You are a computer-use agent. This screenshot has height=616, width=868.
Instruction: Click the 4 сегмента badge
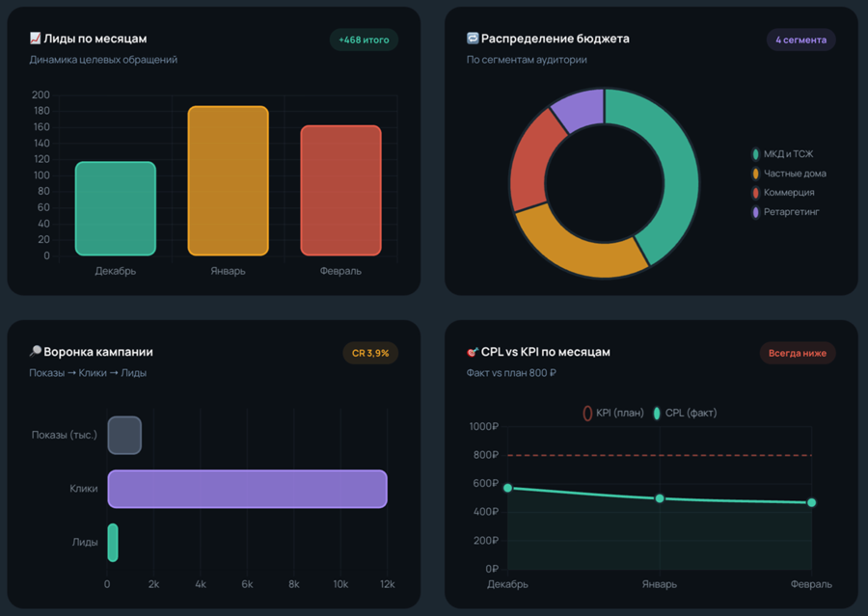point(801,40)
